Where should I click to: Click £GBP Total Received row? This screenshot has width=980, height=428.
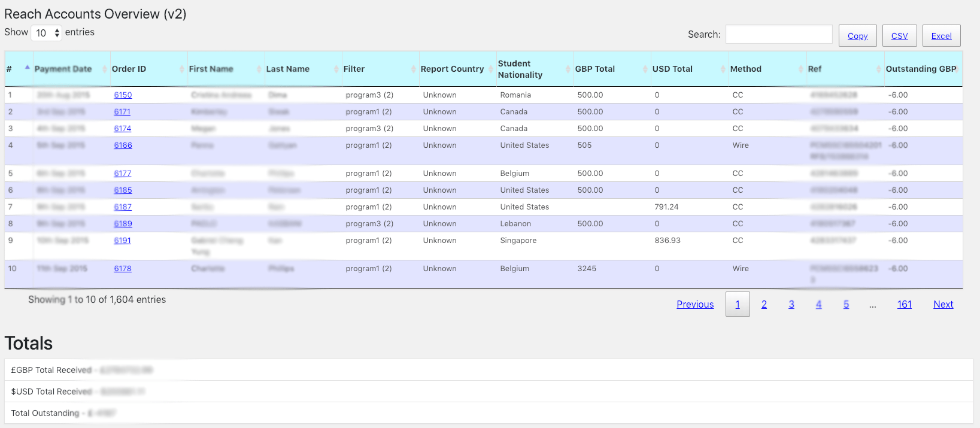pos(489,370)
